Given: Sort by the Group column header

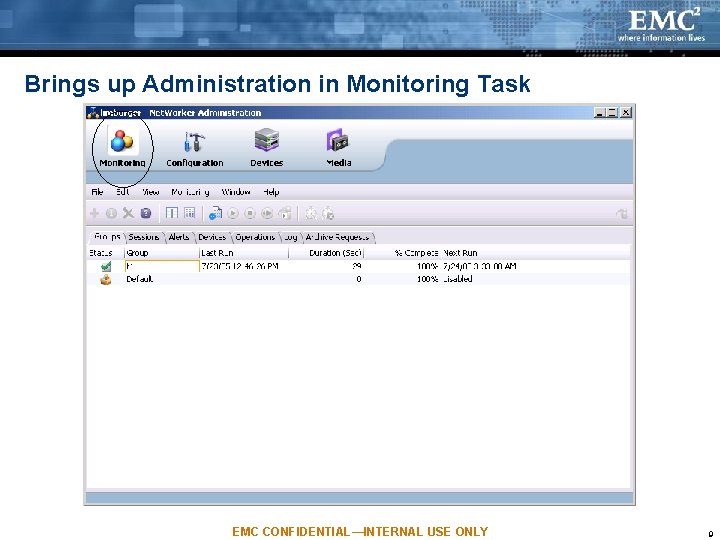Looking at the screenshot, I should (x=162, y=253).
